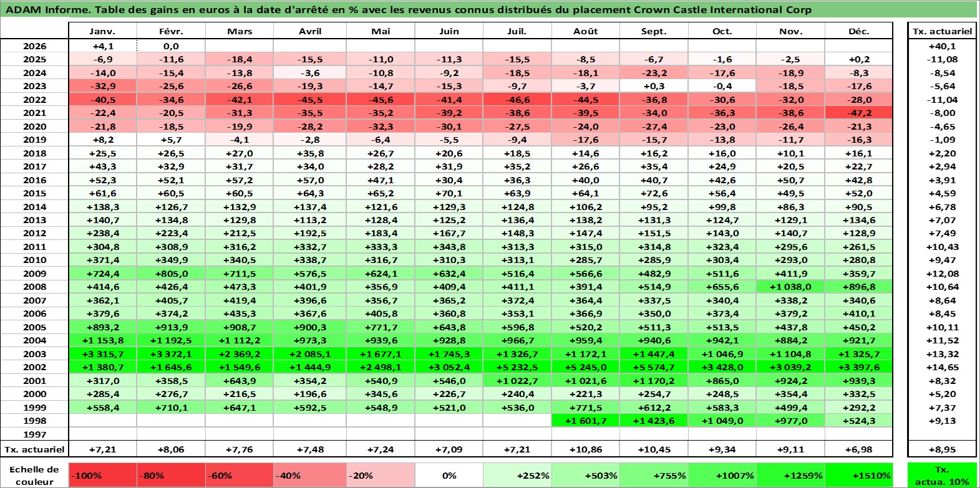Click the Tx. actuariel row label at bottom left

point(34,449)
